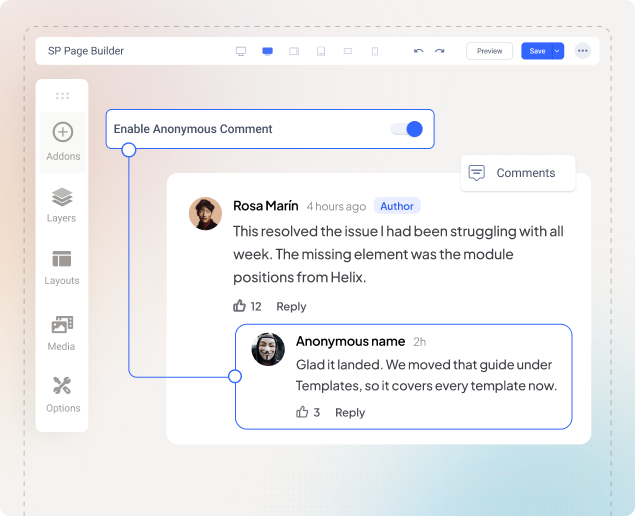Switch to mobile landscape device view
635x516 pixels.
(x=348, y=51)
